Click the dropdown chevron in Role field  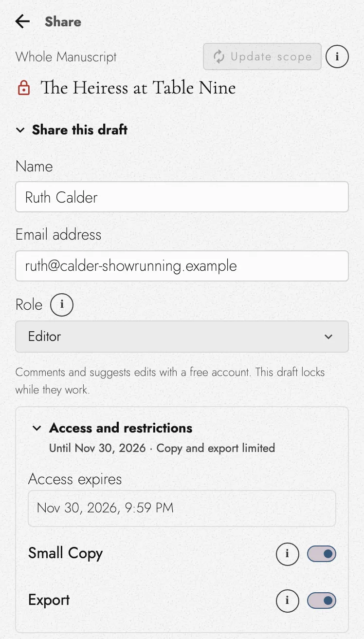(328, 337)
